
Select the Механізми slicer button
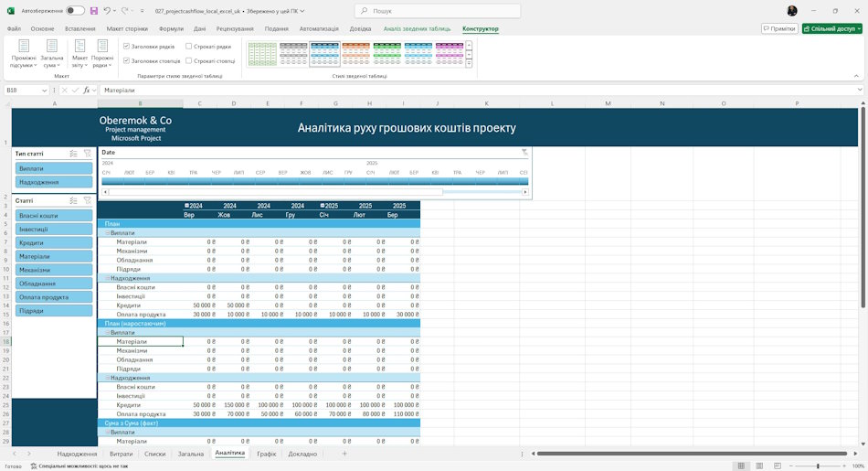(54, 270)
